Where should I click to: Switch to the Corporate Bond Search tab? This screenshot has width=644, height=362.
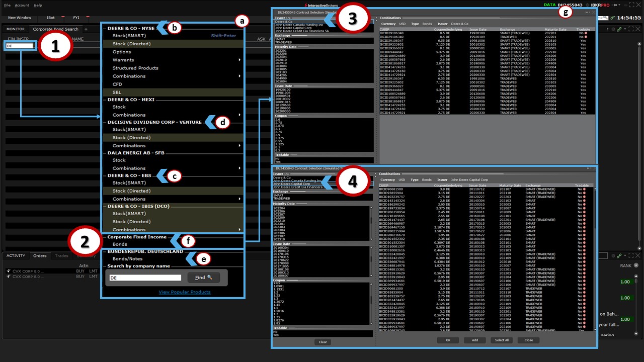(55, 29)
